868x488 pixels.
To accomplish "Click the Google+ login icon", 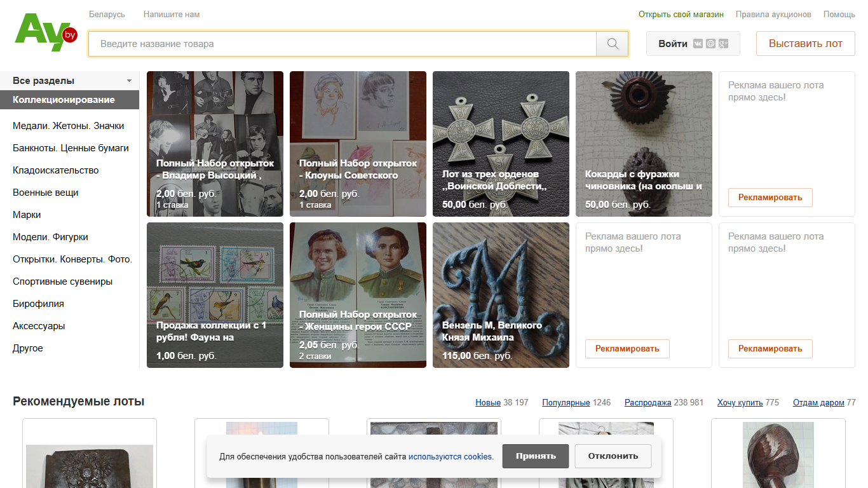I will [x=723, y=44].
